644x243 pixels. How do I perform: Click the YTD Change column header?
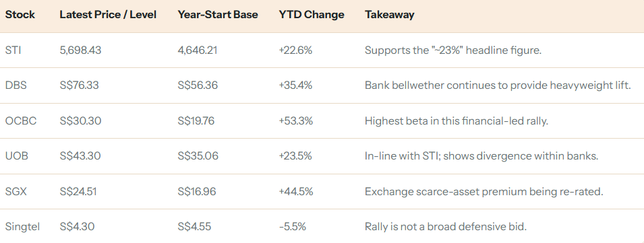[x=312, y=15]
